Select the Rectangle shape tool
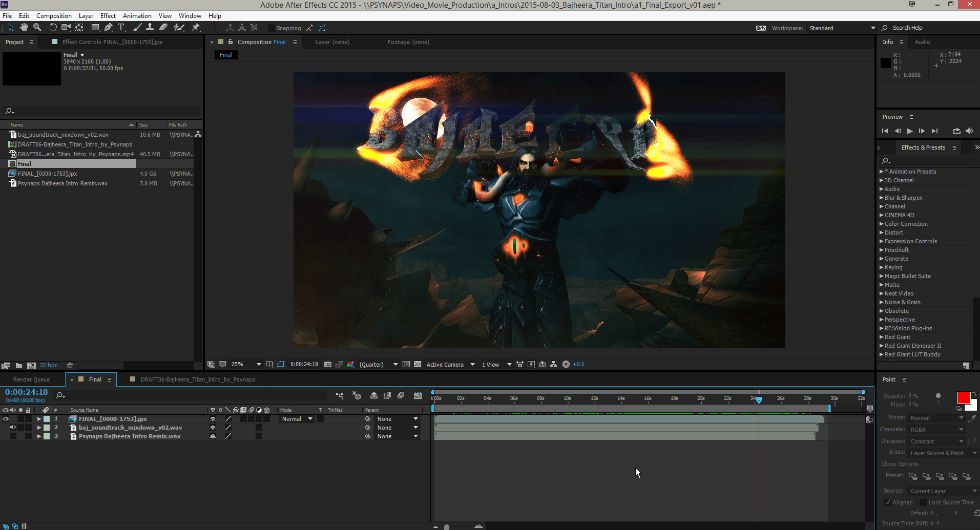The image size is (980, 530). 95,28
